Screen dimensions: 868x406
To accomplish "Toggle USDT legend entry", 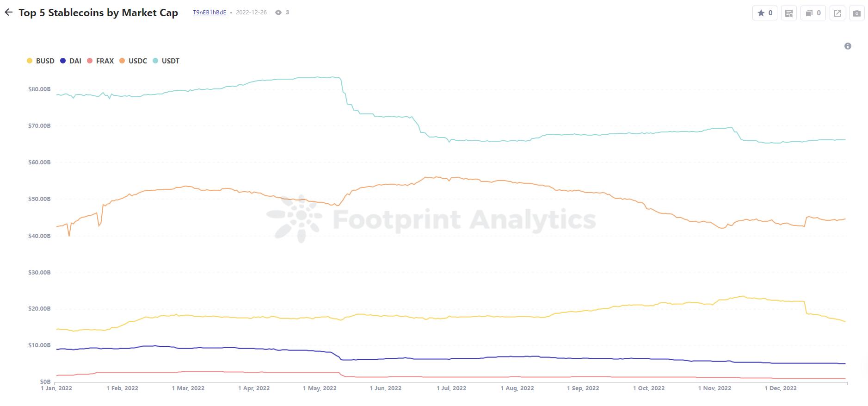I will [170, 61].
